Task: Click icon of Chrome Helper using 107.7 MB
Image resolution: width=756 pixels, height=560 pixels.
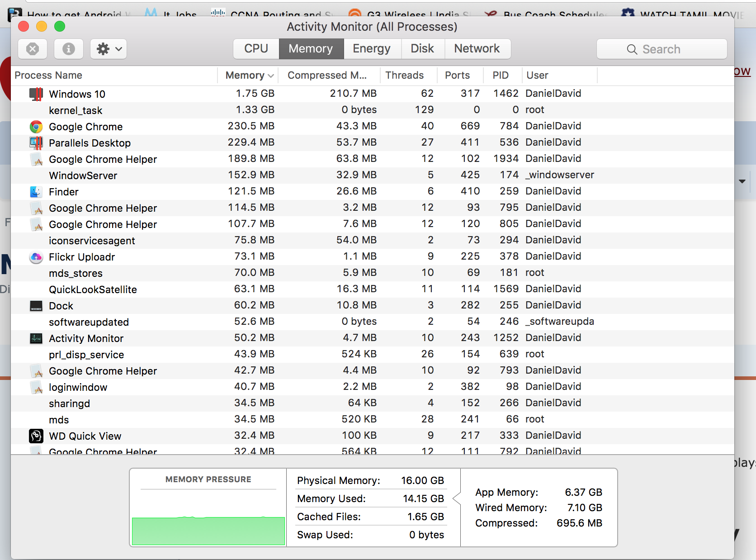Action: pos(36,224)
